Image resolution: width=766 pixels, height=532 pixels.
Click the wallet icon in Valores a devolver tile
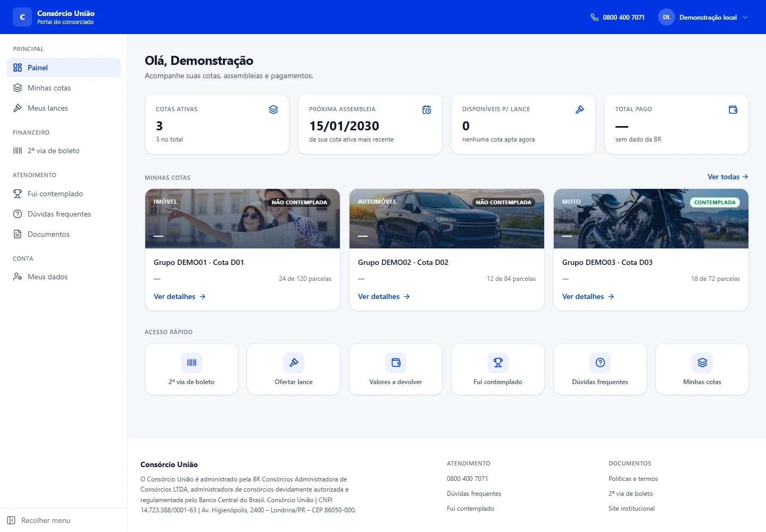396,362
